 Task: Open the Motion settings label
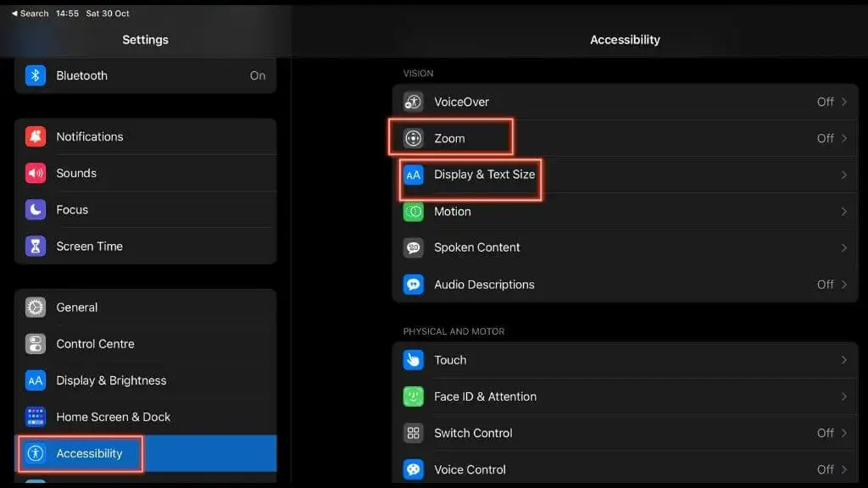[x=453, y=211]
